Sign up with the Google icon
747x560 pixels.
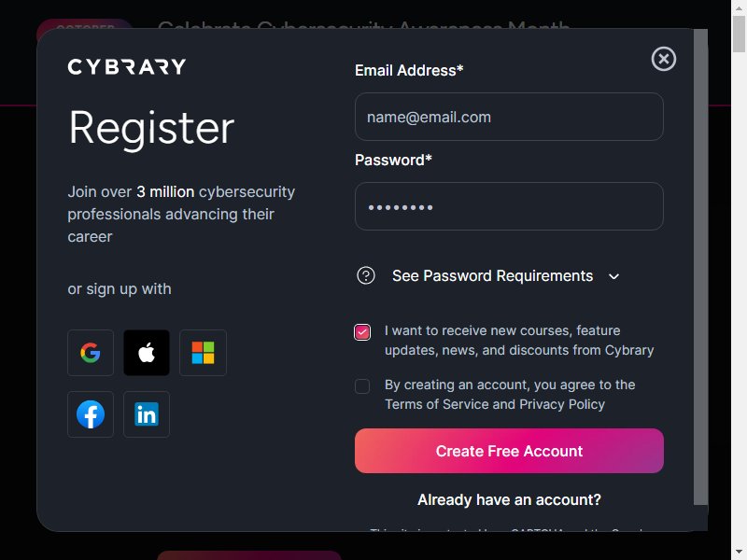tap(91, 353)
